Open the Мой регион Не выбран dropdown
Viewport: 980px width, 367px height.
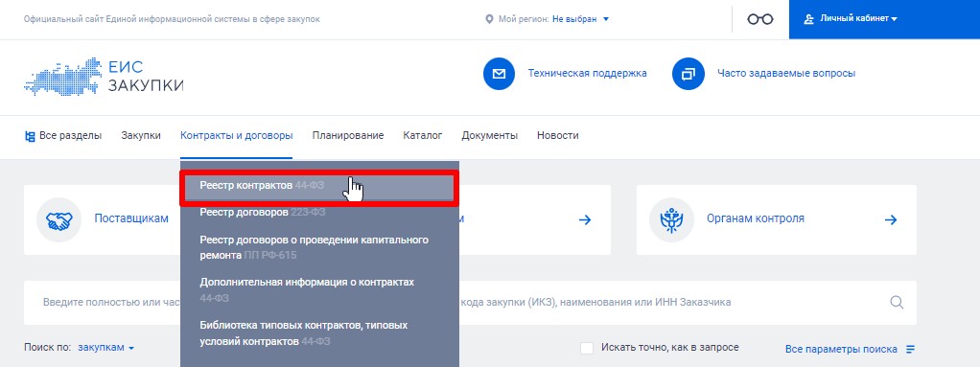tap(581, 19)
